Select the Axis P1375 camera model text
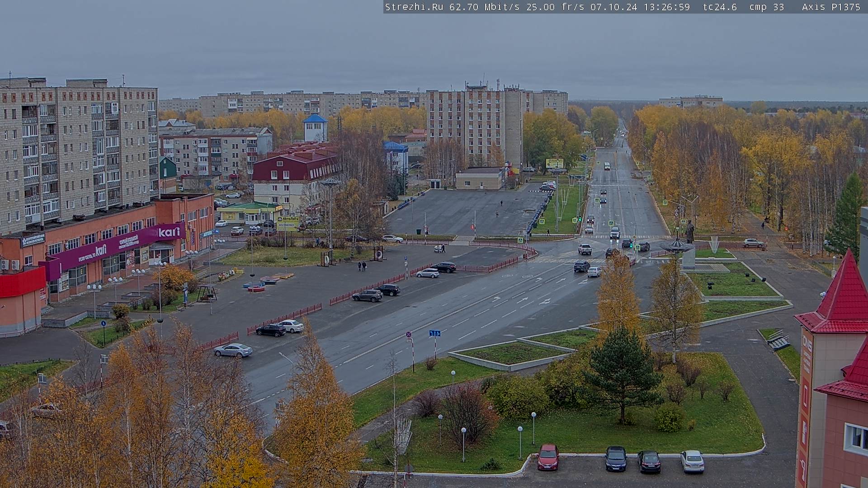 point(831,7)
